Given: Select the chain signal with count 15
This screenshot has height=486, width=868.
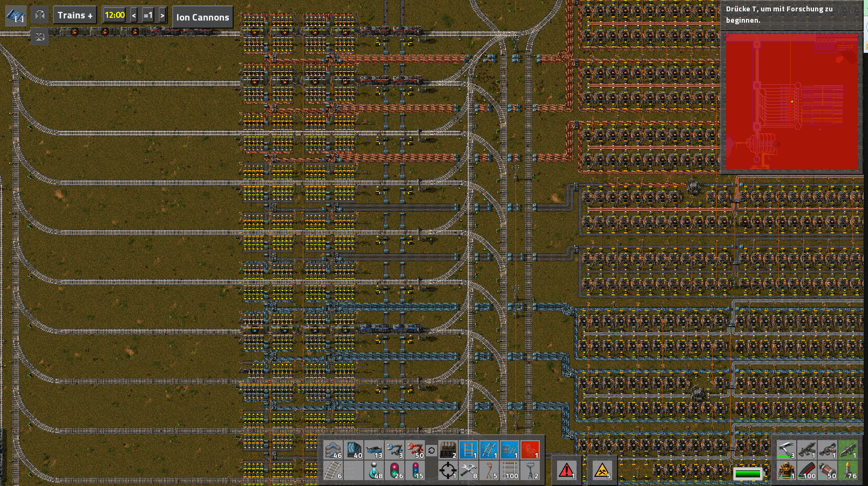Looking at the screenshot, I should (x=415, y=470).
